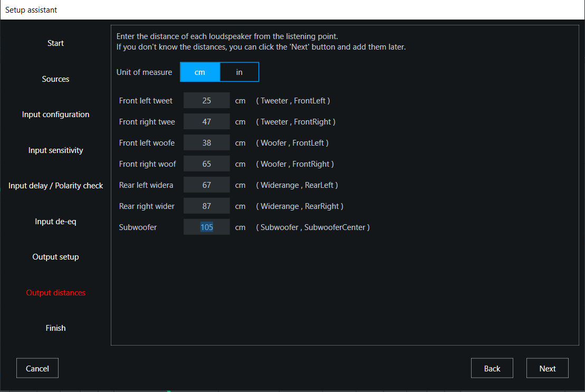
Task: Go to the Start step
Action: 55,43
